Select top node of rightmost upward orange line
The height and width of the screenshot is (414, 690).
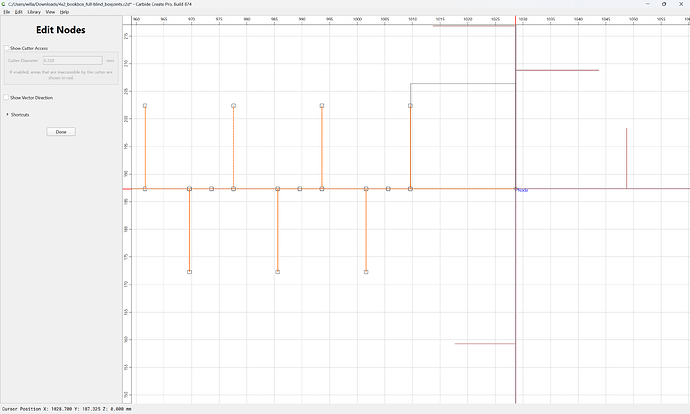click(x=410, y=106)
